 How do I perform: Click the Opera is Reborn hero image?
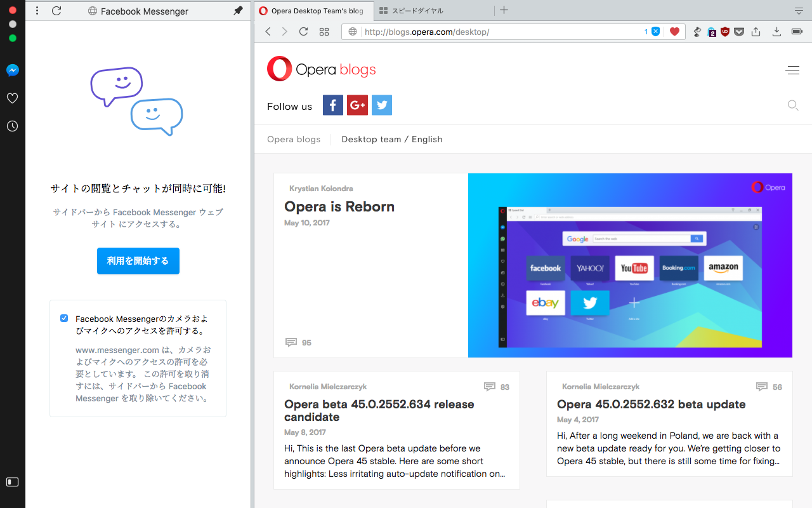point(630,265)
